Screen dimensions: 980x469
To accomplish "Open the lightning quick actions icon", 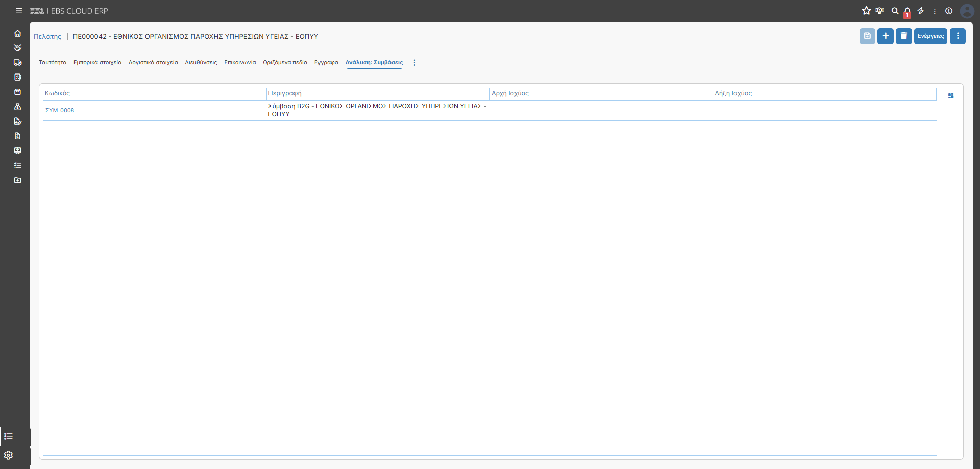I will point(921,11).
